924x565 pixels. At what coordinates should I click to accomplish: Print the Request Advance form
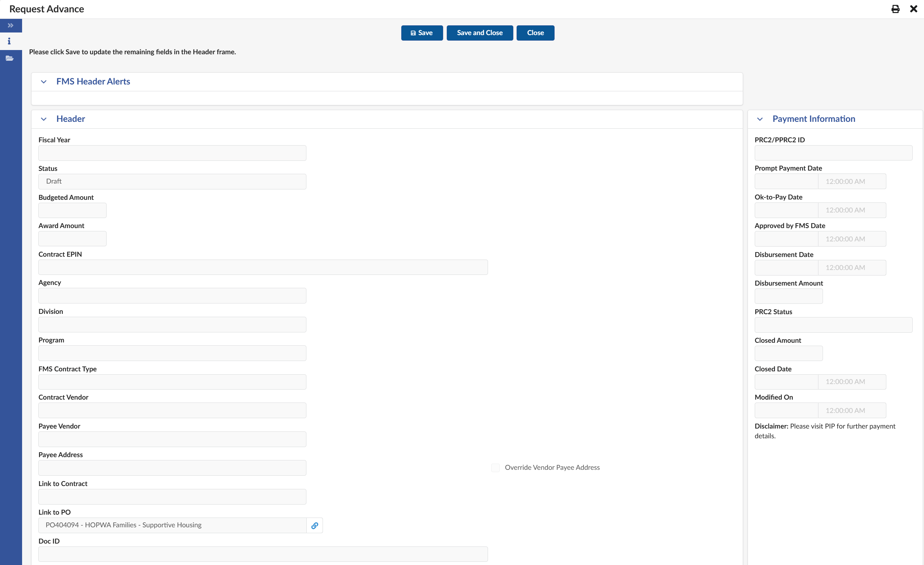895,9
